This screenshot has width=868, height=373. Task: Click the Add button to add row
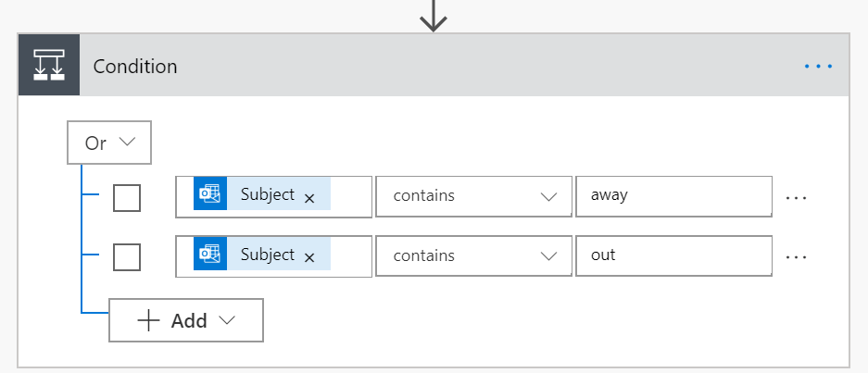186,320
